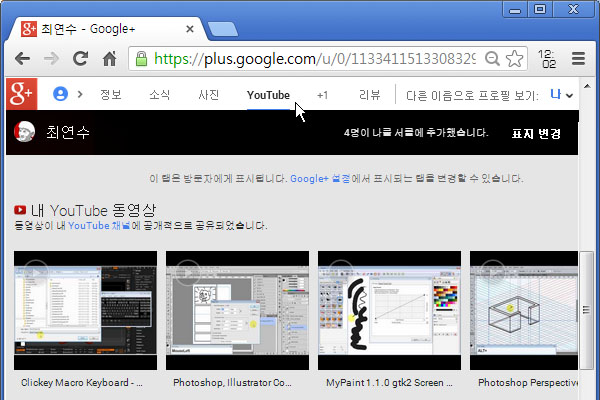Switch to the 소식 tab
The height and width of the screenshot is (400, 600).
[x=160, y=95]
